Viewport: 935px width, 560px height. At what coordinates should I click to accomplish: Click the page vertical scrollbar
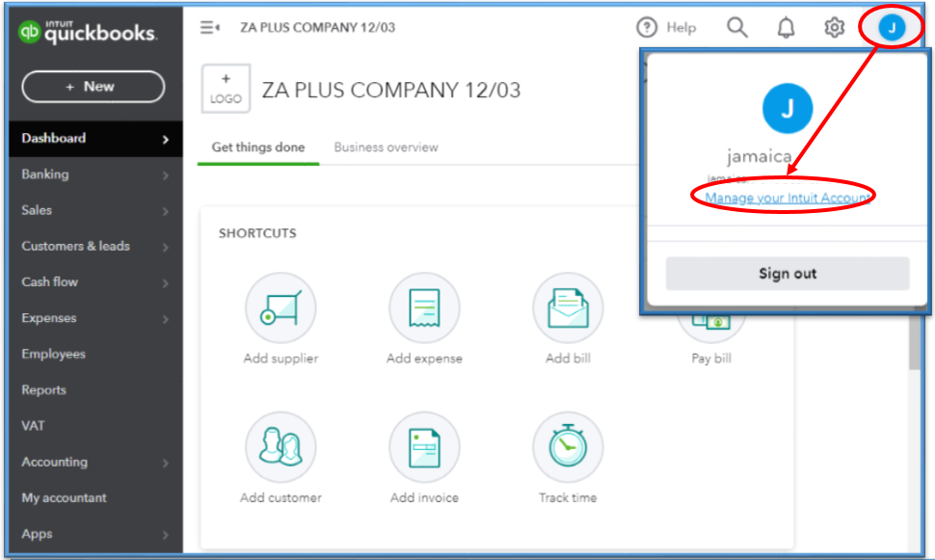click(915, 342)
